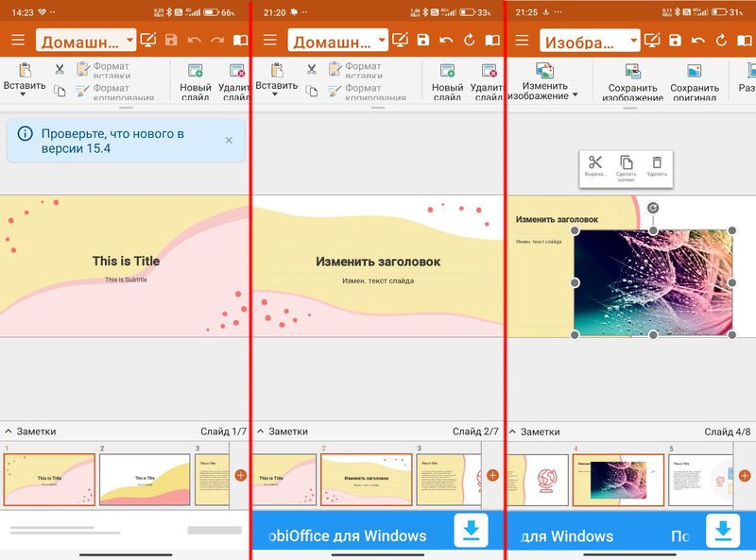Click the copy icon in the left phone screen
Image resolution: width=756 pixels, height=560 pixels.
(x=60, y=91)
